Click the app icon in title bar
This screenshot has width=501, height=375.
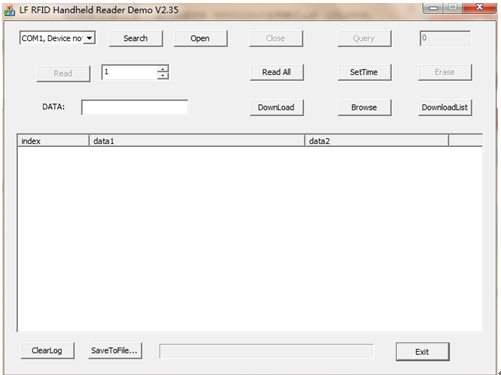(10, 10)
